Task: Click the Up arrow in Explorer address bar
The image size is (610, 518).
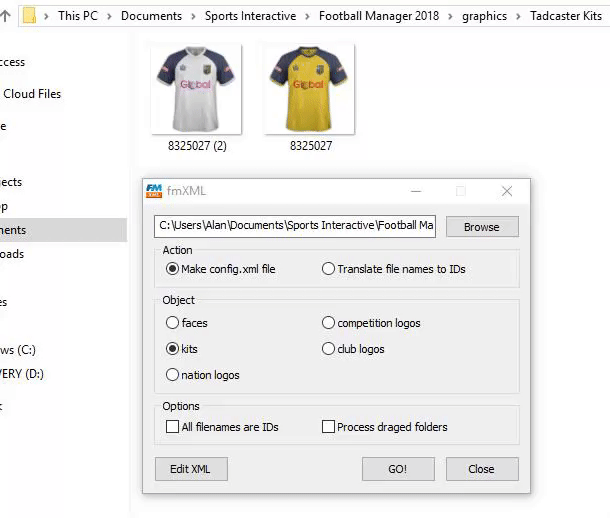Action: click(5, 16)
